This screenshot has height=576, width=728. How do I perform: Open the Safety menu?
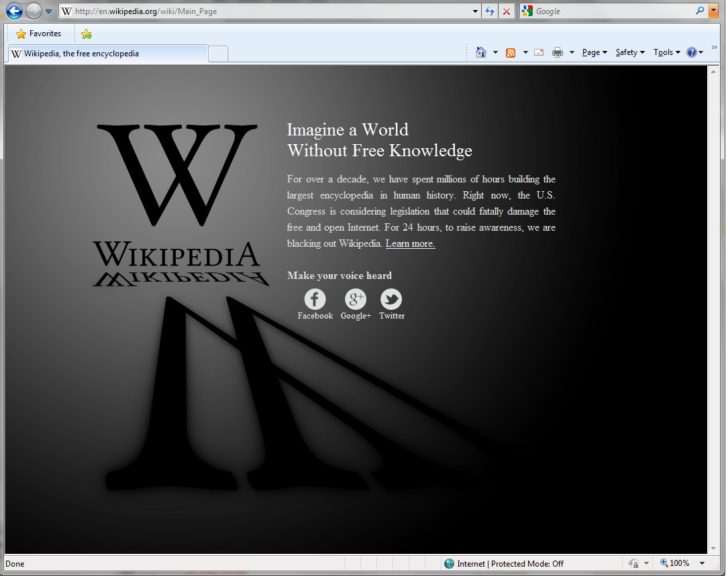pos(630,52)
